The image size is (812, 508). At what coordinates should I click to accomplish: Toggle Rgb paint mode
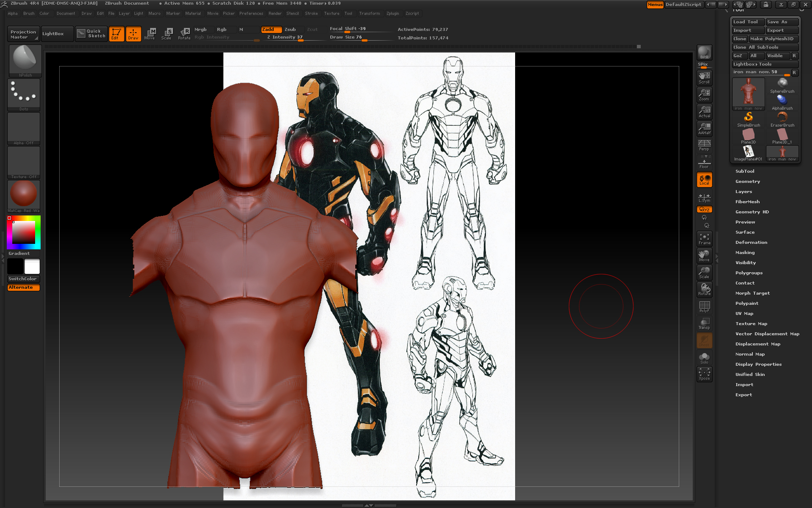(x=225, y=30)
